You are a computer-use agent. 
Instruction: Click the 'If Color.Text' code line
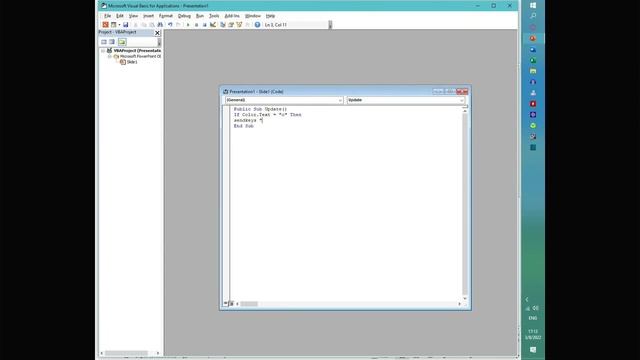click(x=267, y=115)
